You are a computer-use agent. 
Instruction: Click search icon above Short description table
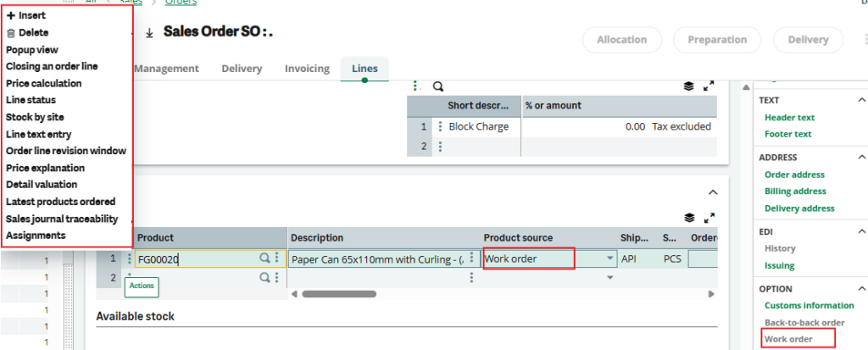(438, 86)
